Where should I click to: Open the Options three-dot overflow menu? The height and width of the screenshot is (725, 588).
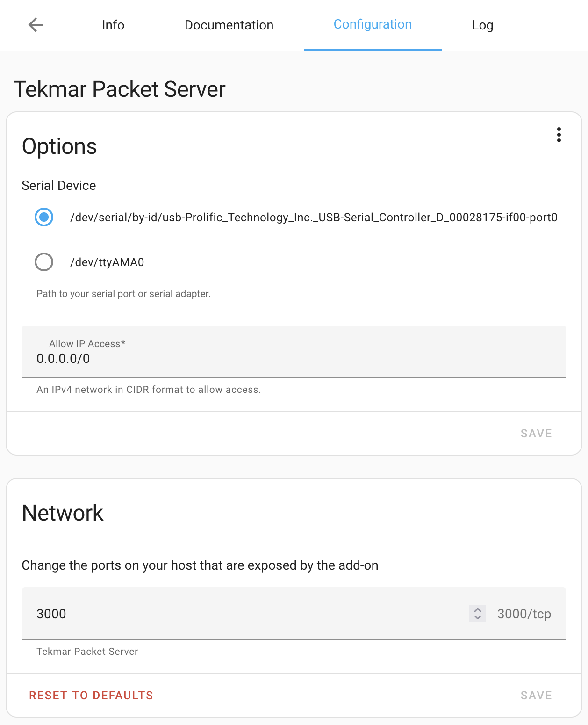[x=559, y=135]
